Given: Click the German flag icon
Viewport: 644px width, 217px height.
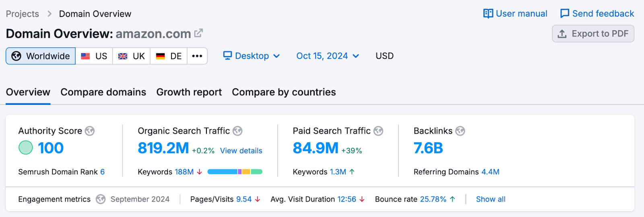Looking at the screenshot, I should 161,56.
